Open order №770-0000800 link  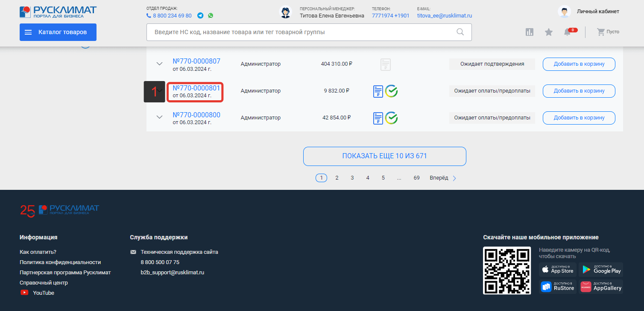click(196, 115)
